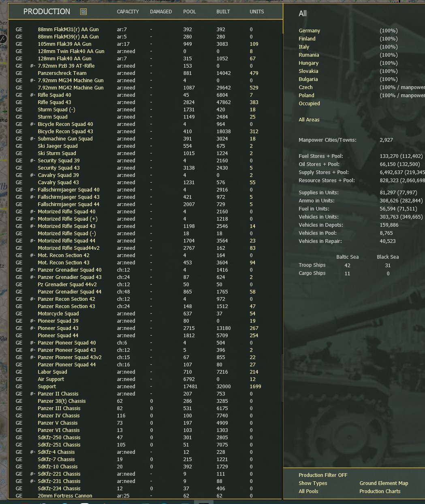The height and width of the screenshot is (504, 425).
Task: Select Czech in nation list
Action: 306,87
